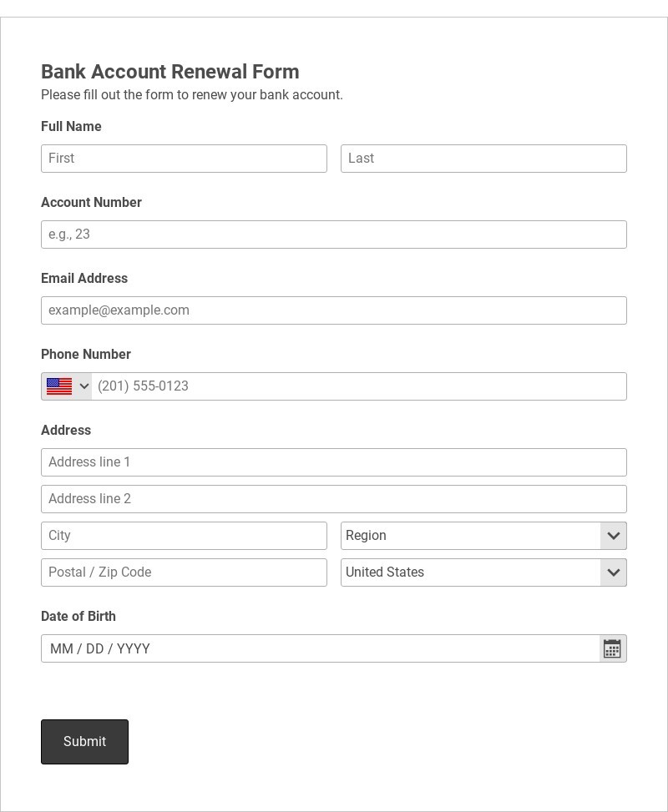Click the US flag country selector

pyautogui.click(x=67, y=386)
